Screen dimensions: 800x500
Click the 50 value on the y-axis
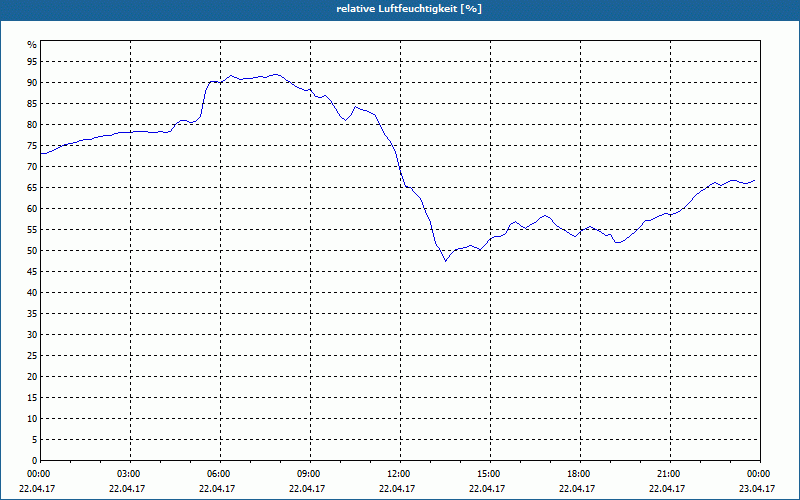[x=32, y=251]
